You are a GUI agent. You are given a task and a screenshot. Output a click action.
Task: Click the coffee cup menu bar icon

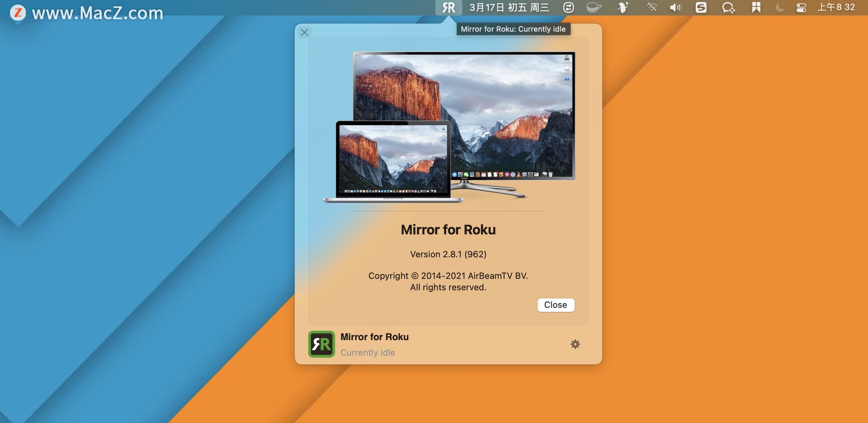point(594,7)
